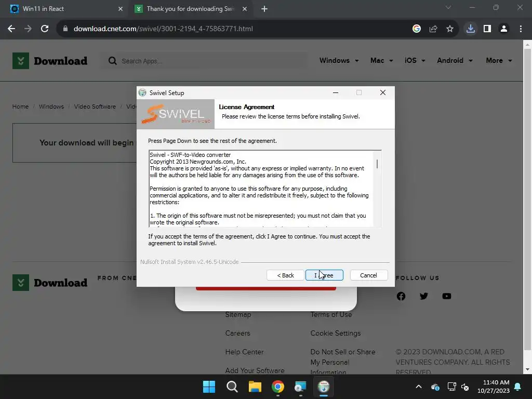The height and width of the screenshot is (399, 532).
Task: Reload the CNET download page
Action: point(45,29)
